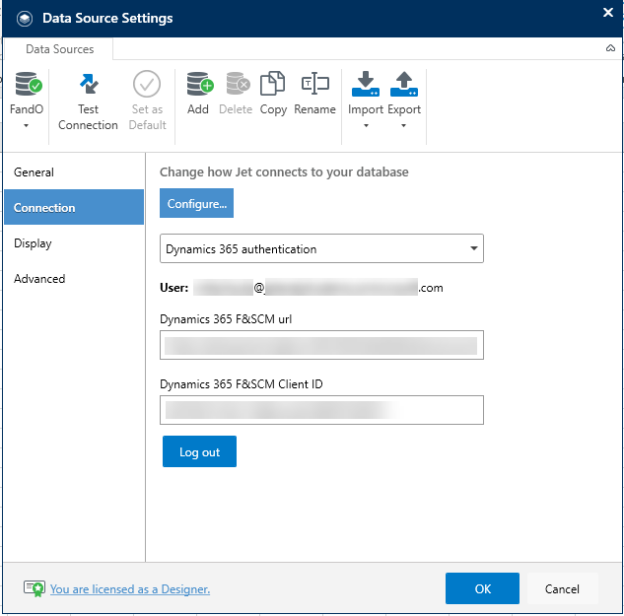Select the Data Sources ribbon tab
Screen dimensions: 624x616
pos(60,49)
